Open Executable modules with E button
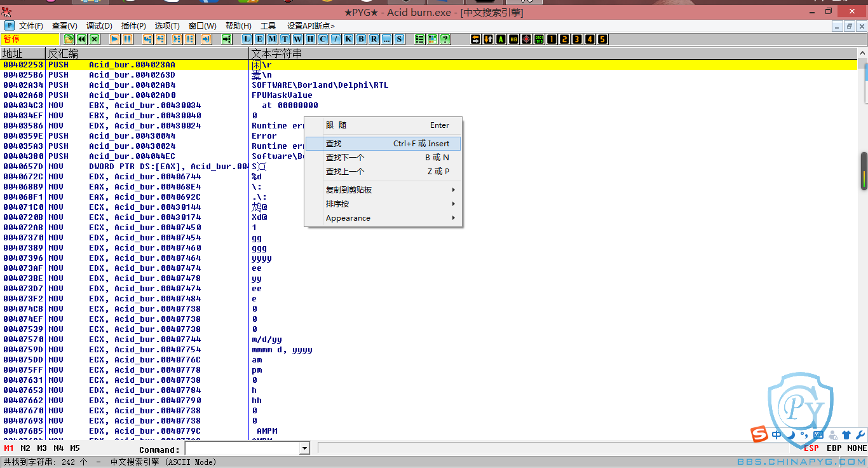Image resolution: width=868 pixels, height=468 pixels. tap(260, 39)
